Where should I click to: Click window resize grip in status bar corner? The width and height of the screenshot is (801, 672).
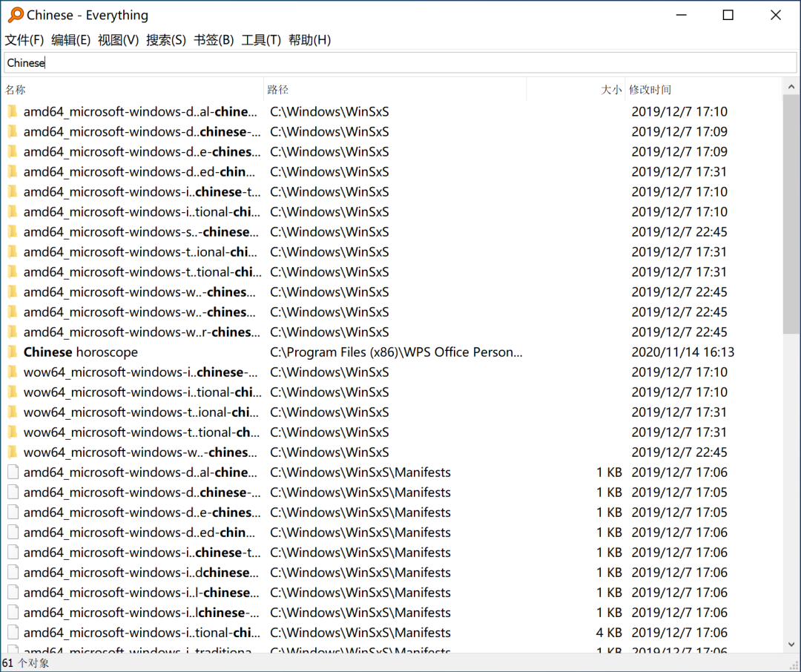point(794,665)
